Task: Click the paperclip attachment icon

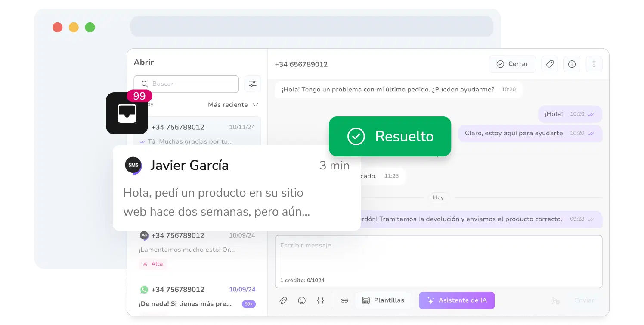Action: (x=283, y=300)
